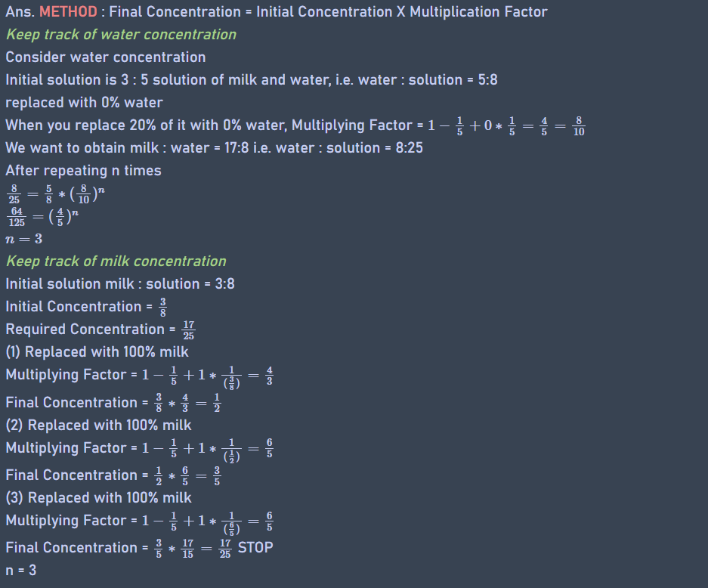This screenshot has width=708, height=588.
Task: Click the Multiplying Factor line equaling 4/3
Action: 139,376
